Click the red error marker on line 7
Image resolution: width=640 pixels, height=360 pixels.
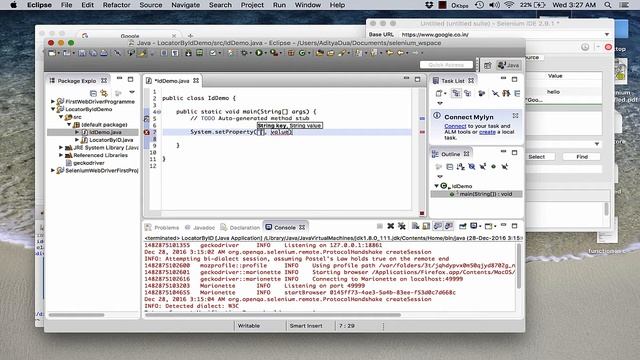pyautogui.click(x=147, y=132)
